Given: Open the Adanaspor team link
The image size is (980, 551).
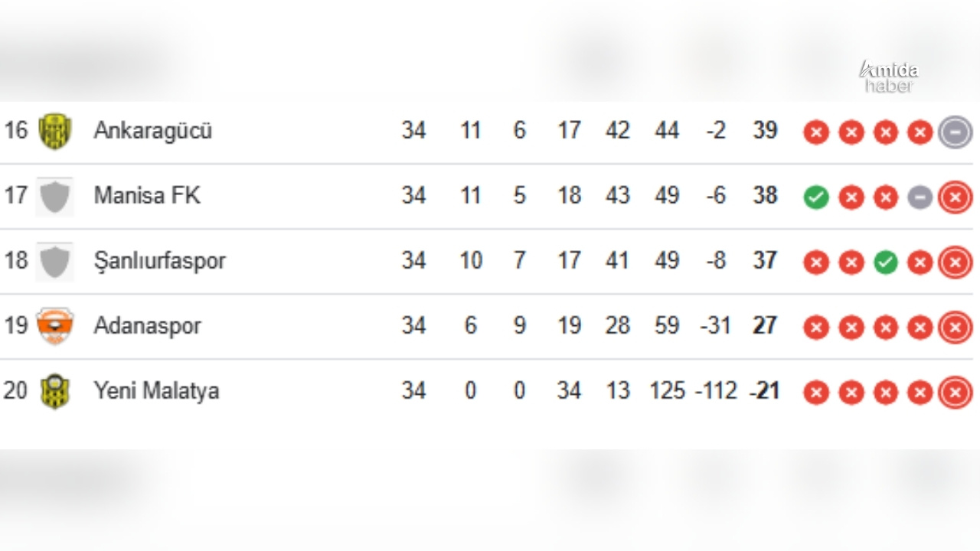Looking at the screenshot, I should click(x=148, y=326).
